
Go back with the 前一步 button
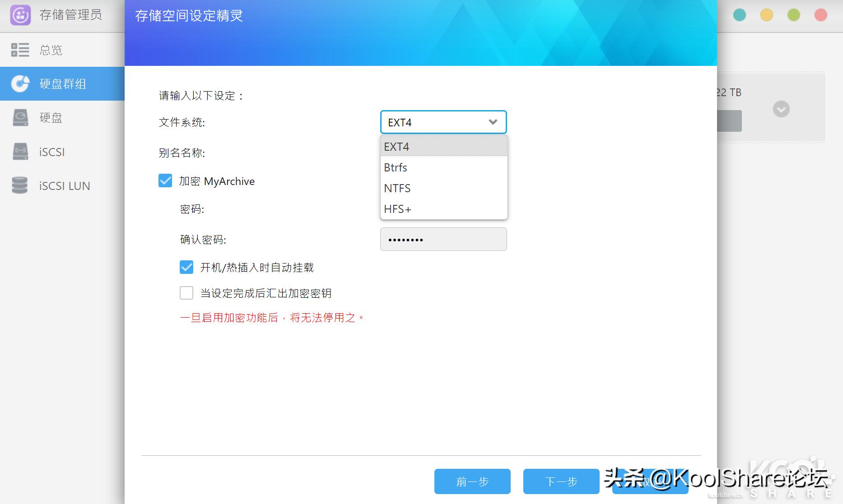point(472,481)
